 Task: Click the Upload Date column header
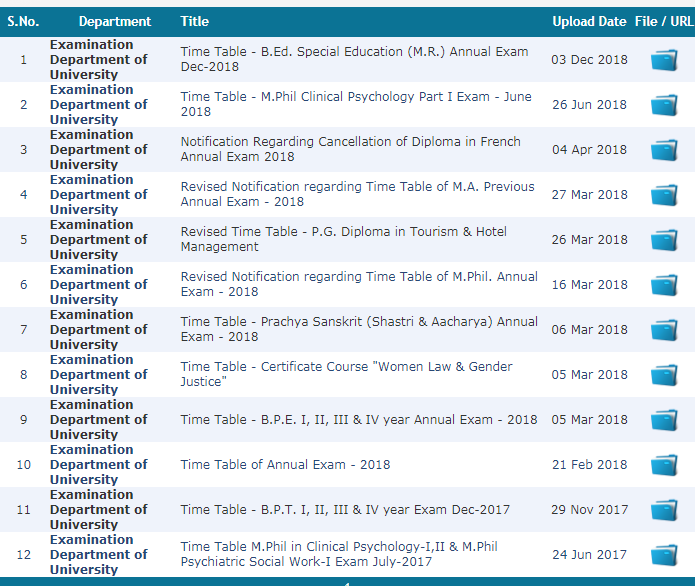(589, 21)
